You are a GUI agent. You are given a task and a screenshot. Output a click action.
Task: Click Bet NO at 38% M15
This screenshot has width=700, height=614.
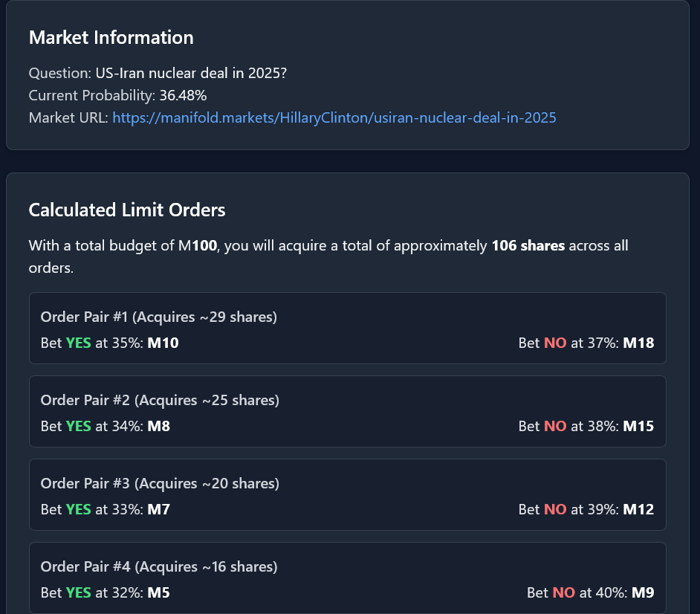coord(586,426)
